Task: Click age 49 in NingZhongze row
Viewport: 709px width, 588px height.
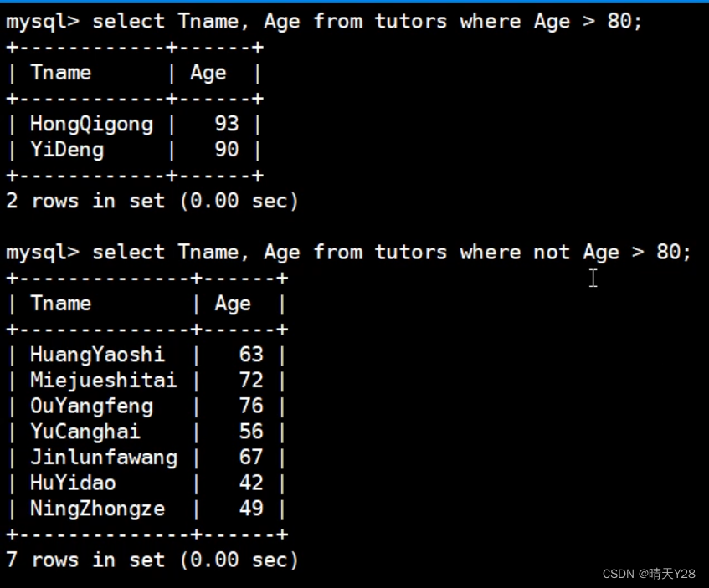Action: pos(251,509)
